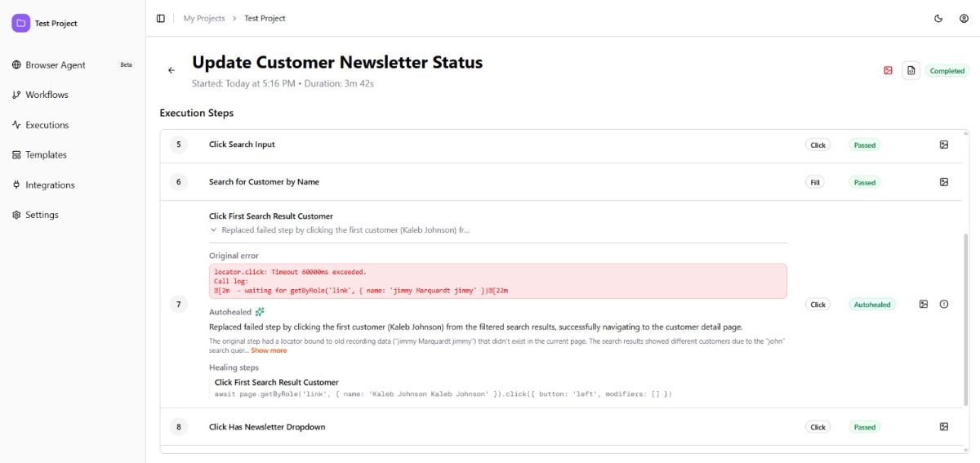
Task: View screenshot for step 8
Action: (x=943, y=427)
